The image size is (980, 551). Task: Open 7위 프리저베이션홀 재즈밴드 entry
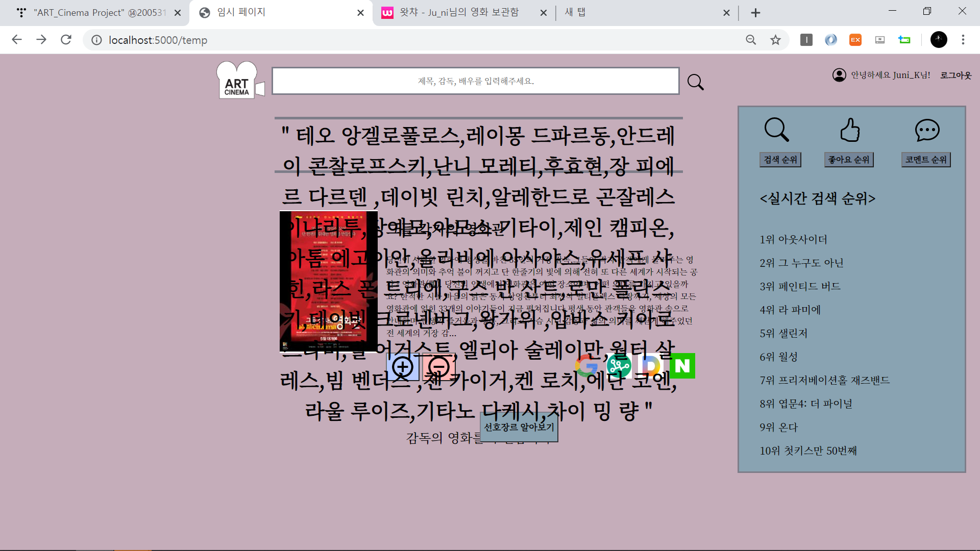tap(824, 380)
